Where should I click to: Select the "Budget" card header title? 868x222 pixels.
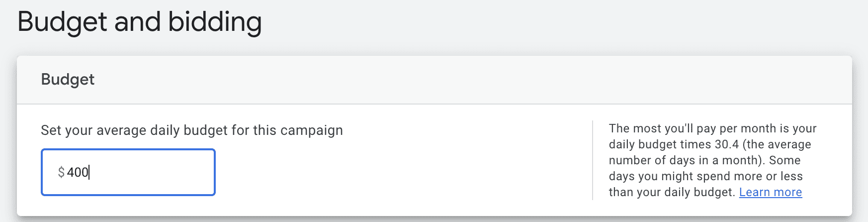coord(68,80)
